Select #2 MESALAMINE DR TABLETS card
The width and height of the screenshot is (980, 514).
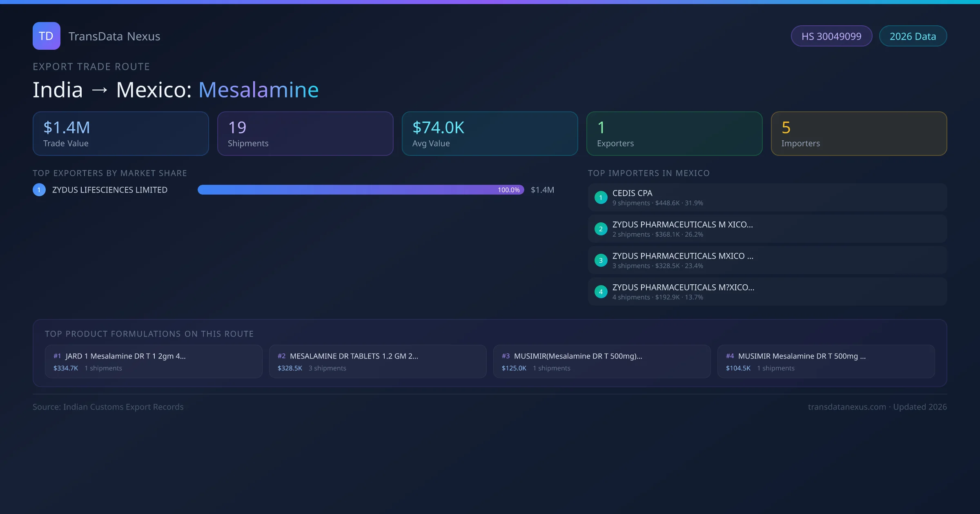point(378,361)
